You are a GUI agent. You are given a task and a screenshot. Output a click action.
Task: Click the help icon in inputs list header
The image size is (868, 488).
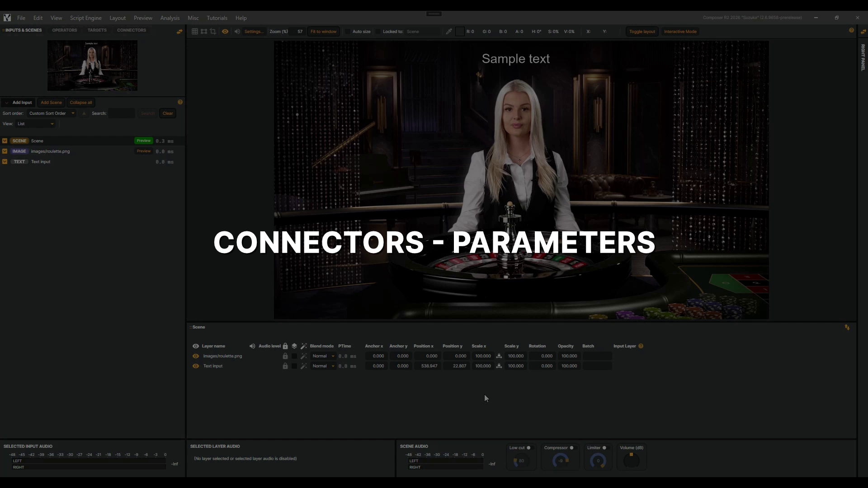[x=180, y=102]
